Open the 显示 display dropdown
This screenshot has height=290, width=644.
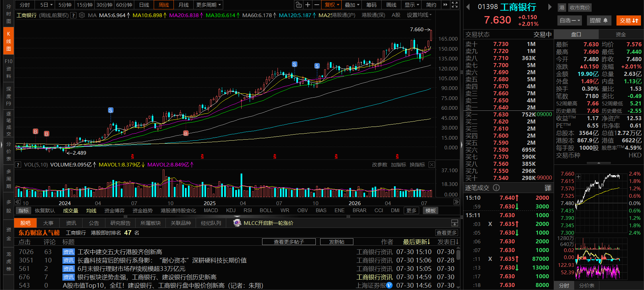(412, 5)
